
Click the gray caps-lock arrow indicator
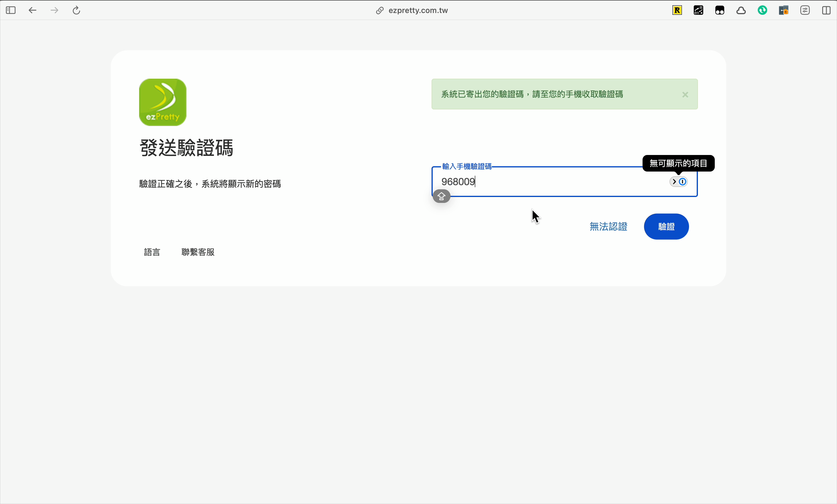tap(441, 196)
